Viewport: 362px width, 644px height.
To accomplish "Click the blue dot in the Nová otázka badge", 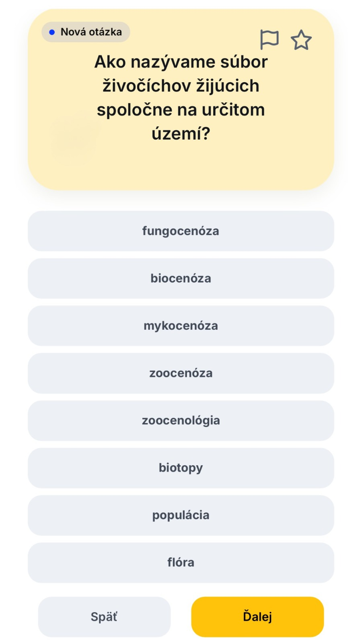I will (x=52, y=32).
